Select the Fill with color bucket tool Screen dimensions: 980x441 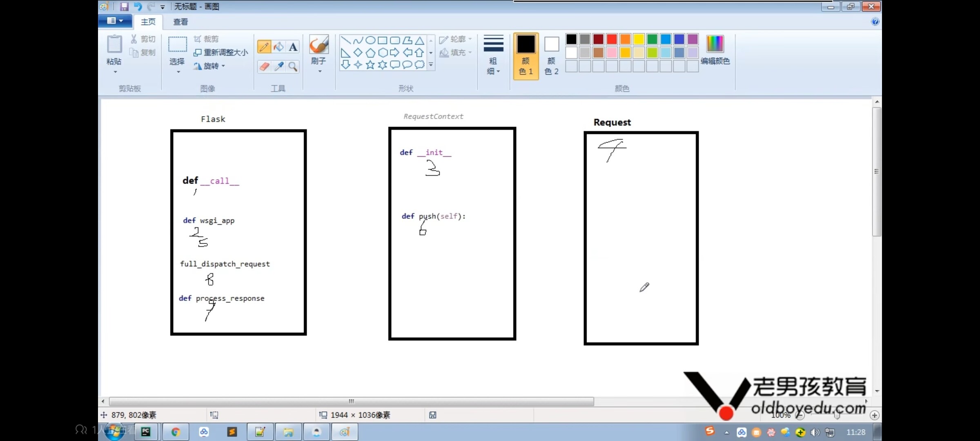coord(278,47)
